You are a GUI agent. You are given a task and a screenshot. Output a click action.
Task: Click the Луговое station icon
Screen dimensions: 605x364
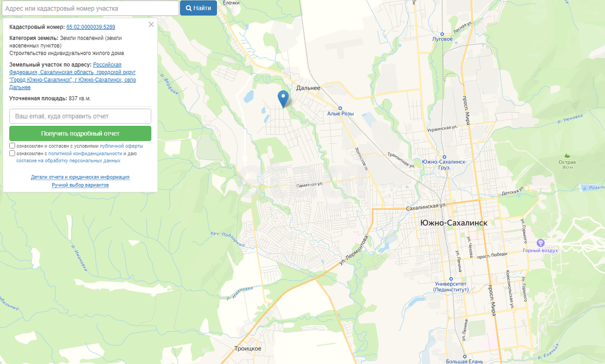click(x=442, y=34)
